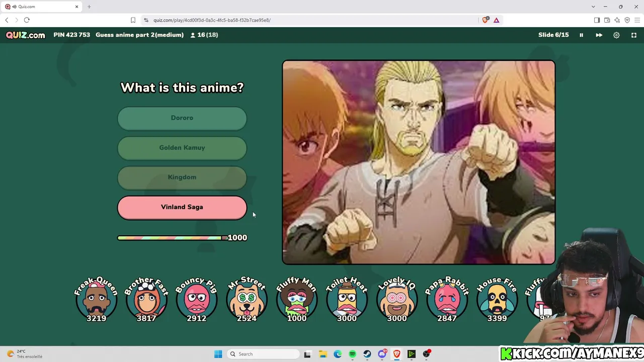Open the browser main menu

tap(637, 20)
